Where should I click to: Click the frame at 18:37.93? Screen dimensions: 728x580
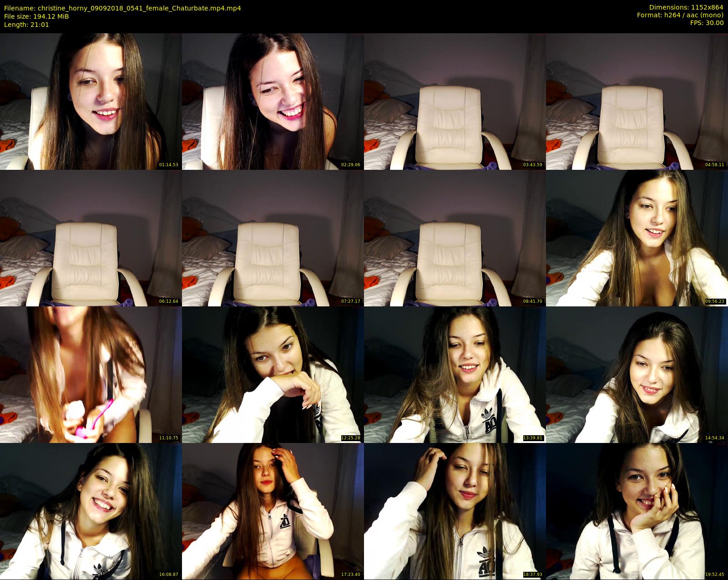tap(455, 511)
